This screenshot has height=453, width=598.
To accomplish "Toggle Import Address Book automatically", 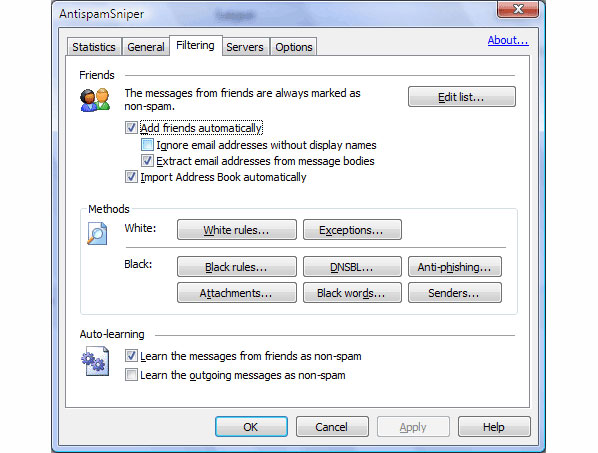I will [131, 177].
